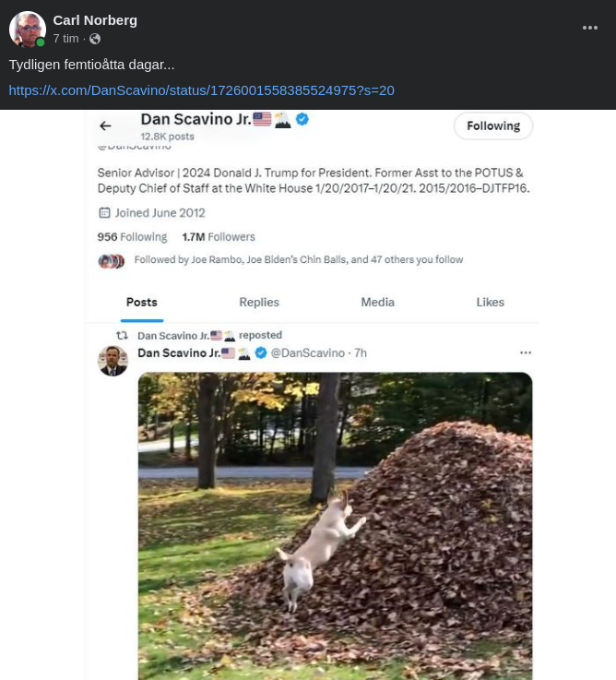Click the verified badge in the tweet
Image resolution: width=616 pixels, height=680 pixels.
click(x=261, y=352)
